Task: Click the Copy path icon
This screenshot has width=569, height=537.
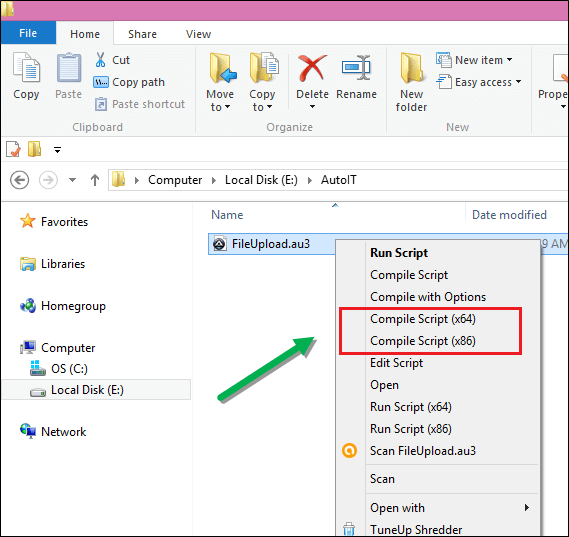Action: point(101,82)
